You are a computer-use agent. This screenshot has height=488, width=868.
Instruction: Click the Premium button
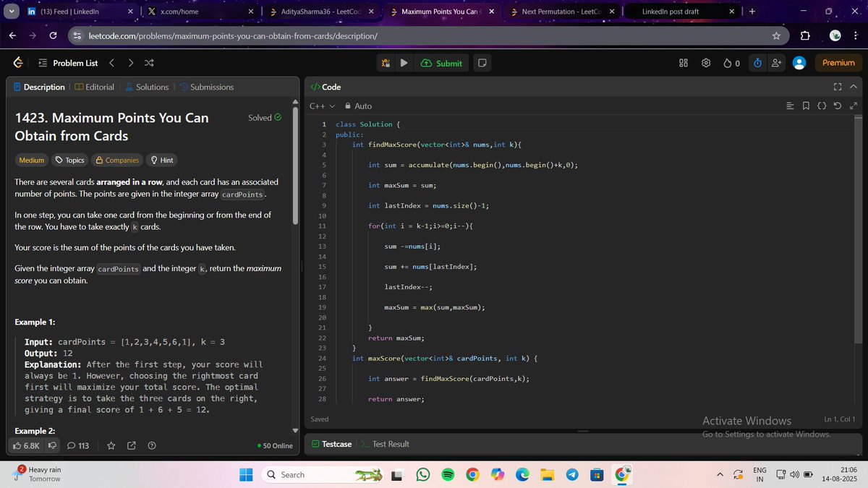point(838,63)
